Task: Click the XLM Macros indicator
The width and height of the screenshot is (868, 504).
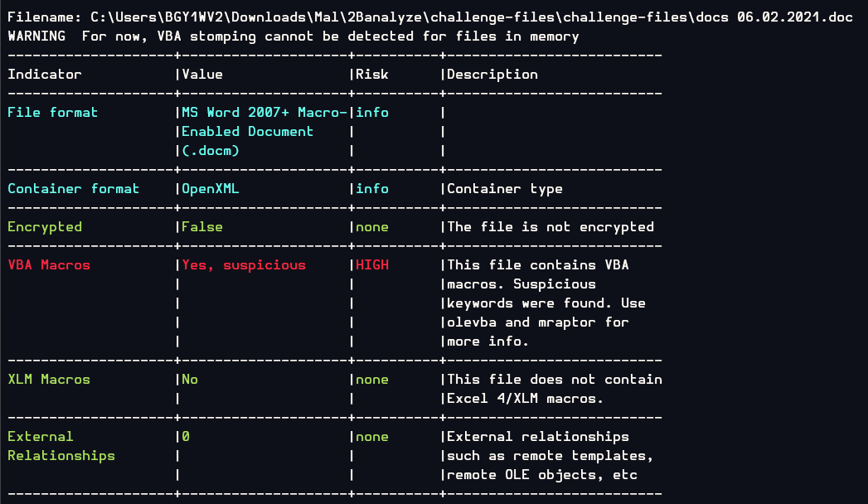Action: 49,380
